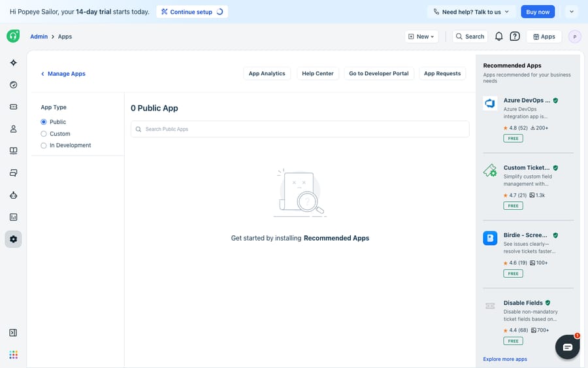Click the Recommended Apps panel heading
Screen dimensions: 588x368
pyautogui.click(x=512, y=65)
